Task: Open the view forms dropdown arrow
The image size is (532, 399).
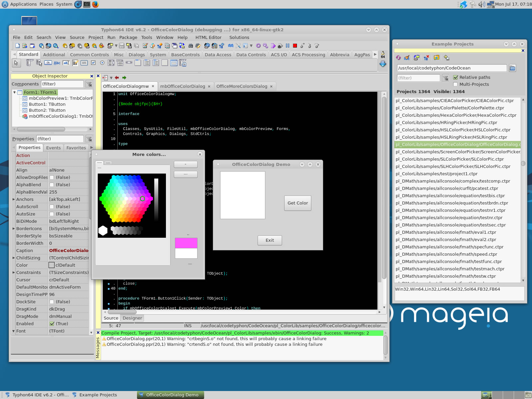Action: tap(251, 46)
